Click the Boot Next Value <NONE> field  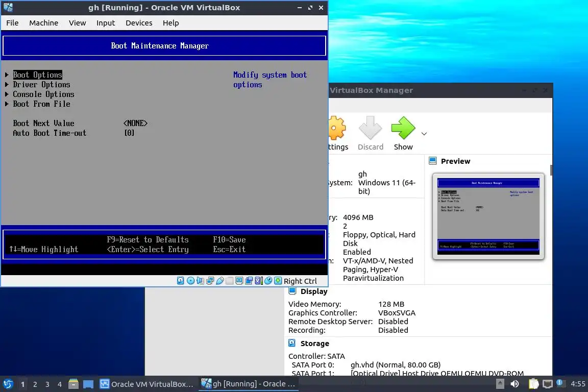pos(135,123)
